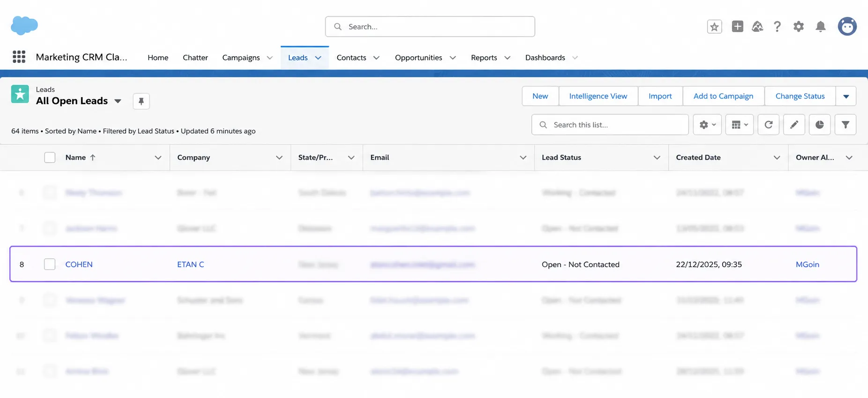Focus the Search this list field
The image size is (868, 398).
(610, 125)
